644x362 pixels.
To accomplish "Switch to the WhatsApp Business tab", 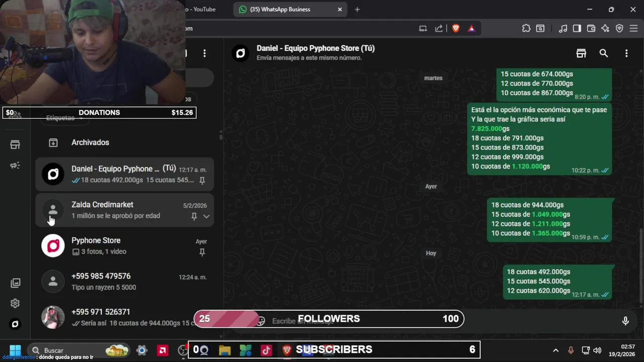I will click(x=290, y=10).
